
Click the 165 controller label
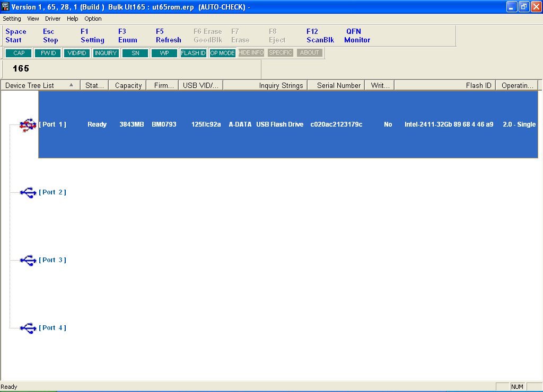[21, 68]
